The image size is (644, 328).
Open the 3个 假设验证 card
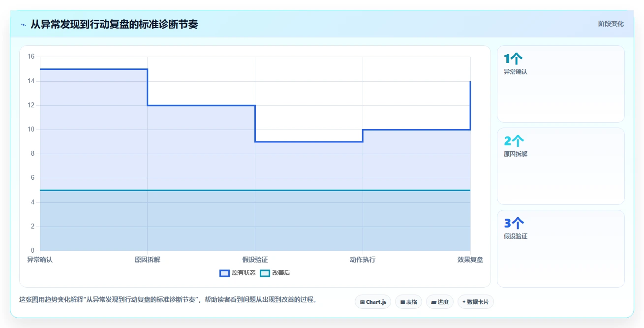coord(561,248)
